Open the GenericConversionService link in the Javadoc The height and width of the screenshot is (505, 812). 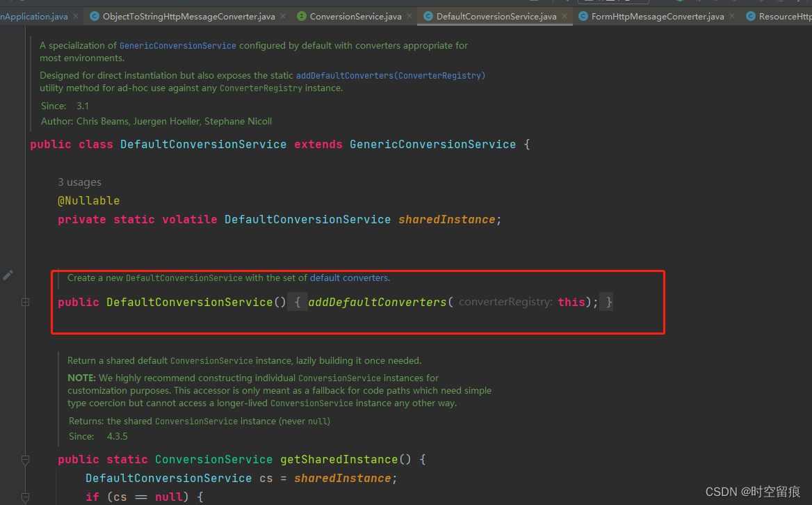177,45
